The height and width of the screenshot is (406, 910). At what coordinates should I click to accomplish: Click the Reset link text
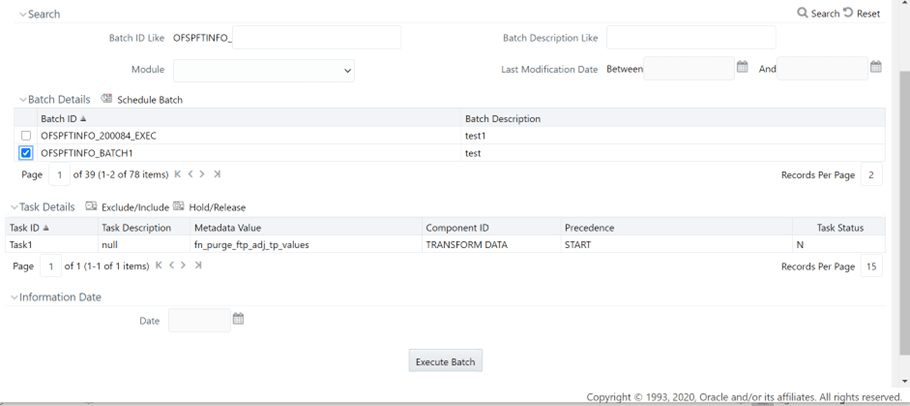868,13
